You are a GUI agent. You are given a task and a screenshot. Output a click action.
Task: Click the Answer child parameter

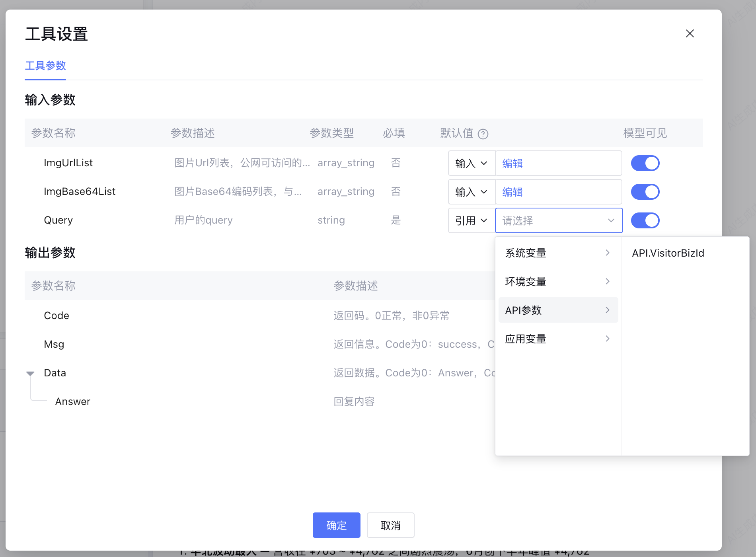pos(73,401)
